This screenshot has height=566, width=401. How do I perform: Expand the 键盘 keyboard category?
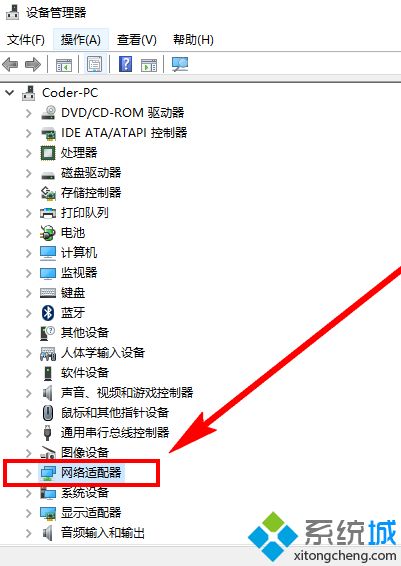coord(29,293)
